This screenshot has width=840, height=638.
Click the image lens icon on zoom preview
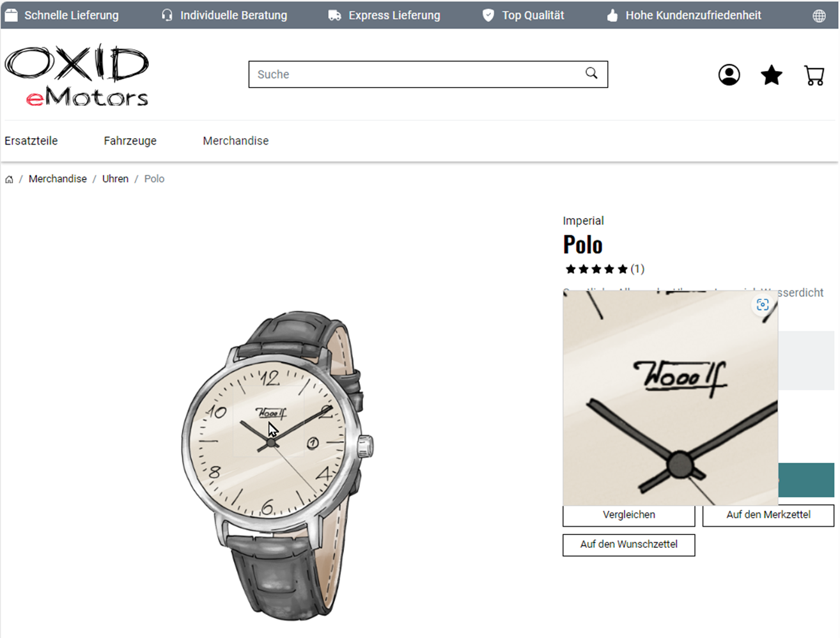tap(763, 305)
